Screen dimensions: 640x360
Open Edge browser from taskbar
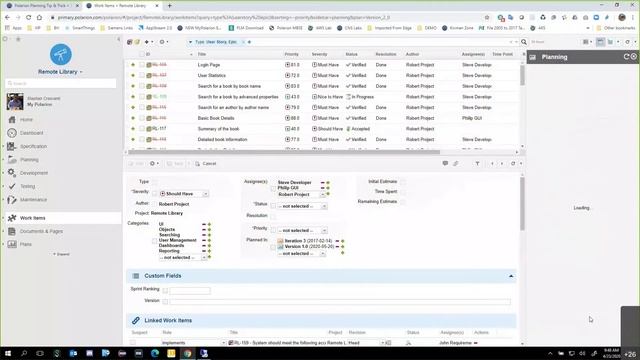pyautogui.click(x=155, y=353)
